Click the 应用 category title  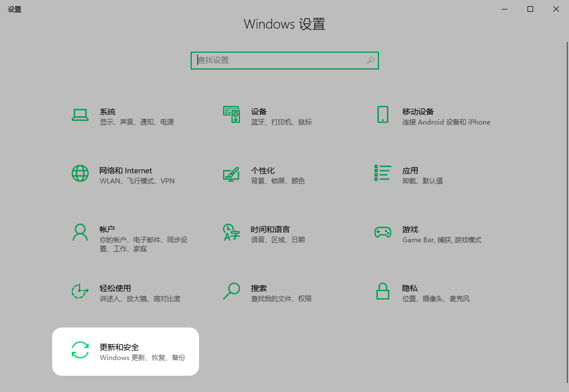(x=410, y=170)
